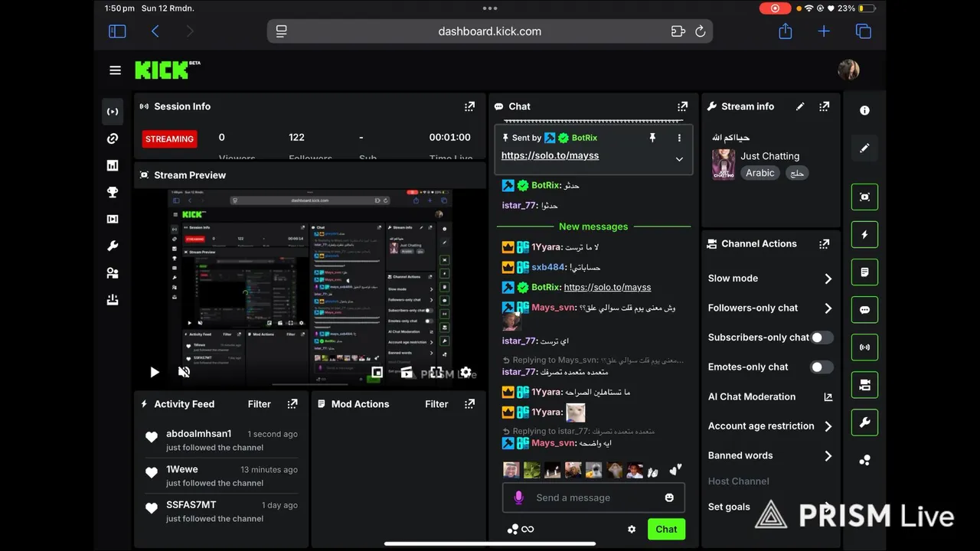980x551 pixels.
Task: Open the video clips sidebar icon
Action: coord(113,219)
